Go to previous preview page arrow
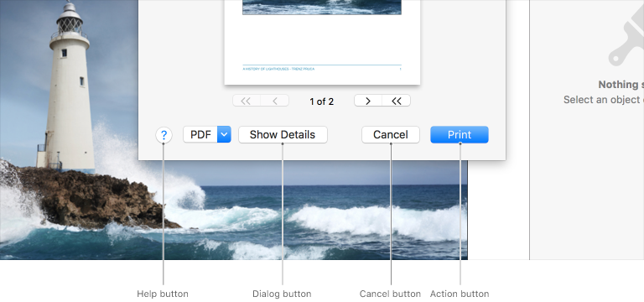The height and width of the screenshot is (302, 644). click(275, 101)
